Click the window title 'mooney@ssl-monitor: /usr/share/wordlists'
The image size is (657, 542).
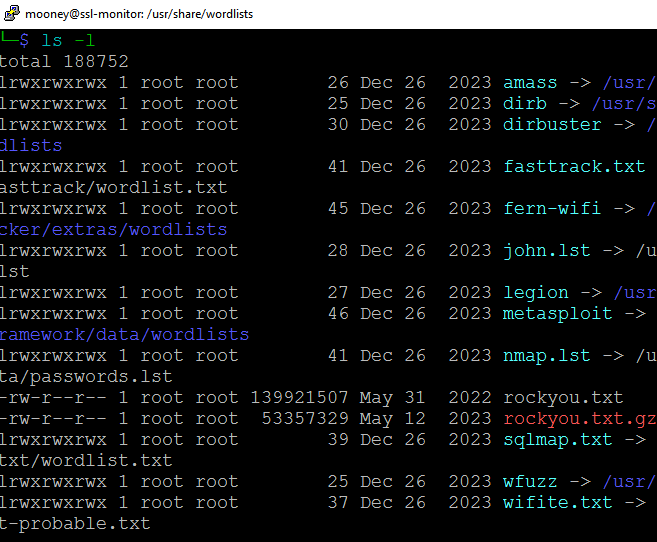[139, 14]
